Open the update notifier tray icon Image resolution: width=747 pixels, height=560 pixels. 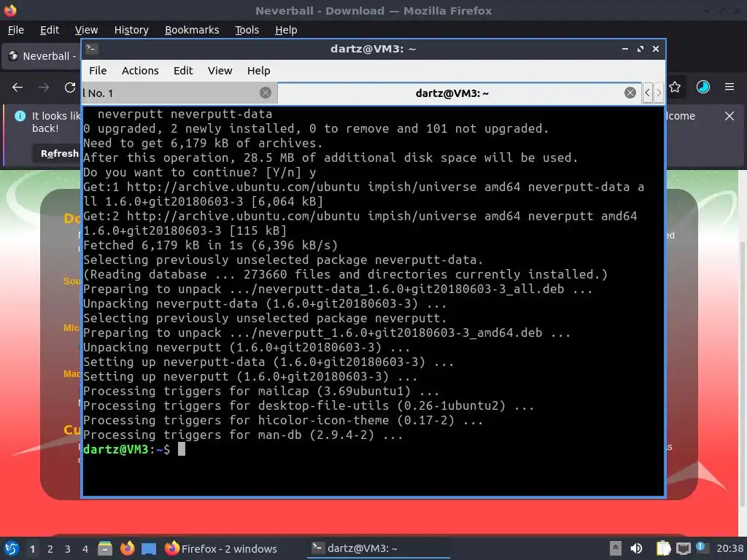[702, 548]
